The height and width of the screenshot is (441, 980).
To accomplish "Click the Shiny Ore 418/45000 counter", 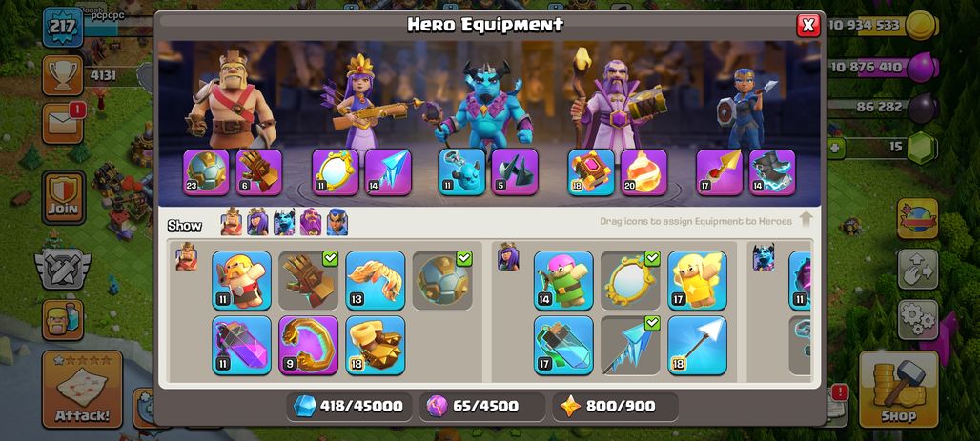I will 349,407.
